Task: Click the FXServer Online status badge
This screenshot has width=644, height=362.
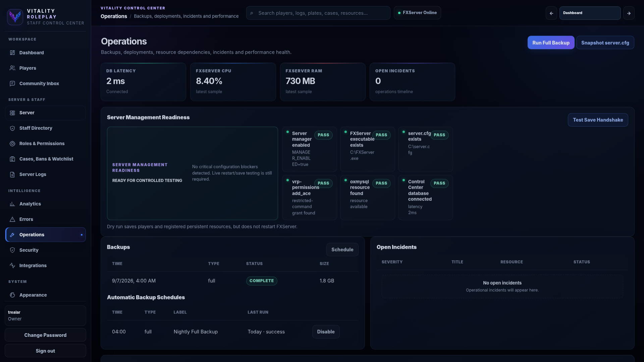Action: pos(417,13)
